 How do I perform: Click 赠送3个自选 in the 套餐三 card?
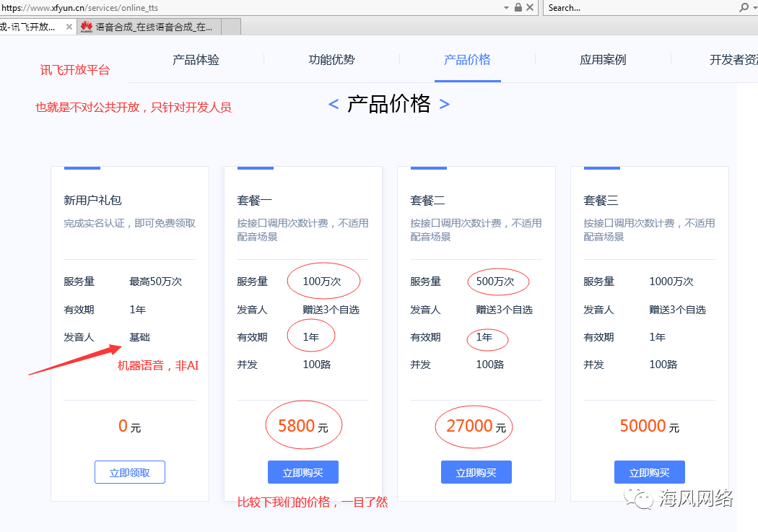tap(677, 310)
